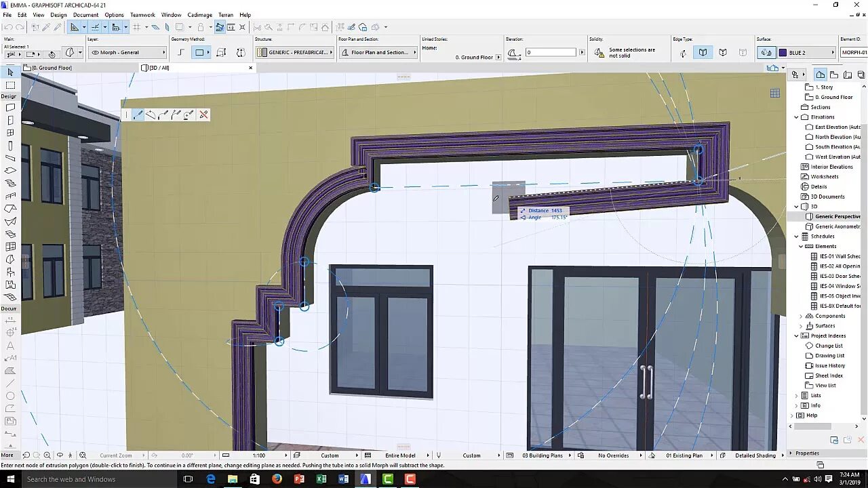868x488 pixels.
Task: Open the BLUE 2 surface dropdown
Action: 806,52
